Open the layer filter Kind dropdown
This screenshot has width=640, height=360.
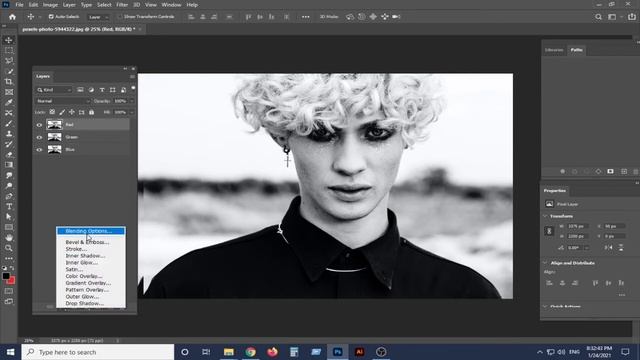click(x=54, y=90)
